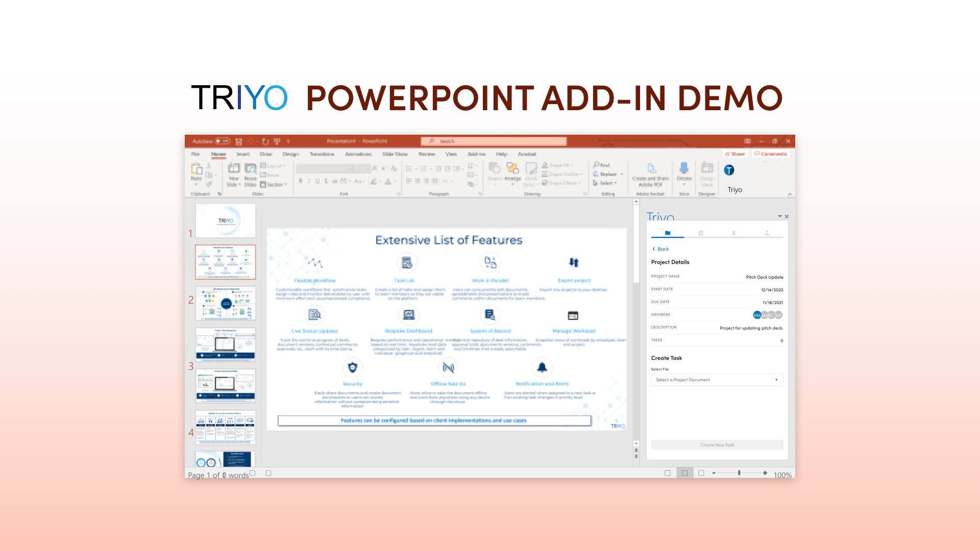Click zoom out minus button
The image size is (980, 551).
(x=714, y=473)
